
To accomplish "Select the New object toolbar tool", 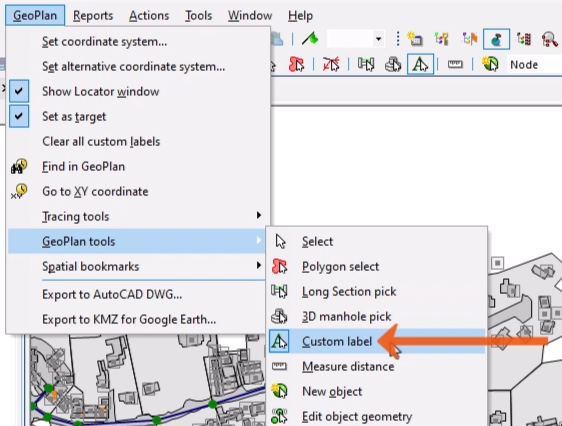I will [x=490, y=64].
